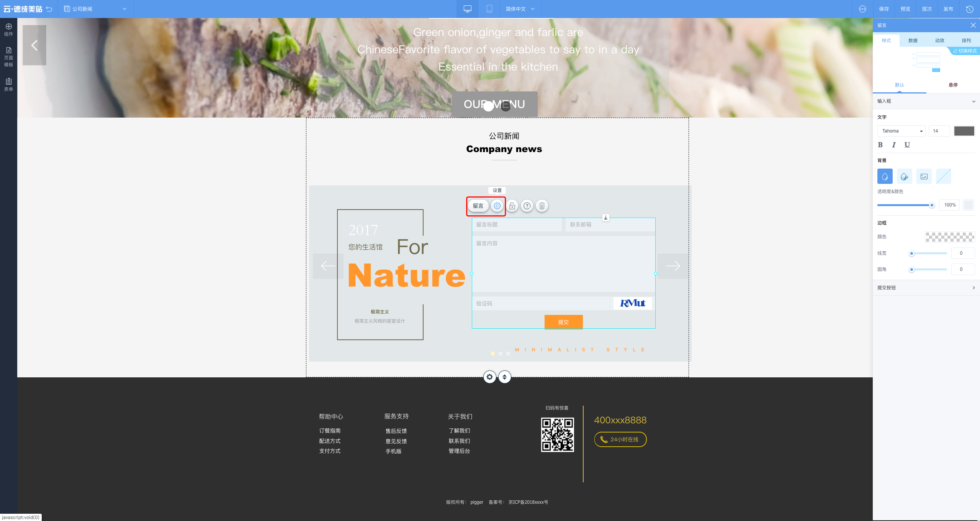Select solid color background fill

tap(885, 176)
